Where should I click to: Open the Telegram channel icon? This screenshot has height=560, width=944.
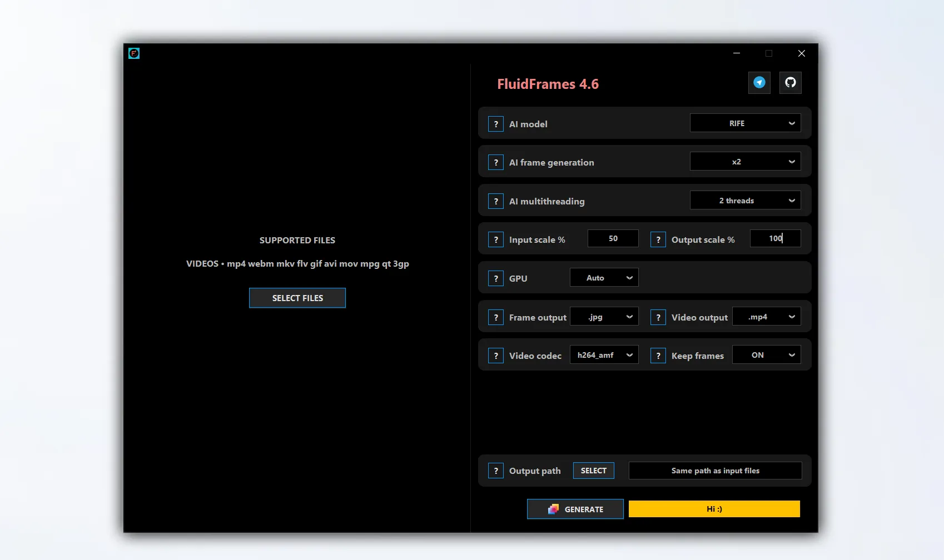tap(759, 83)
